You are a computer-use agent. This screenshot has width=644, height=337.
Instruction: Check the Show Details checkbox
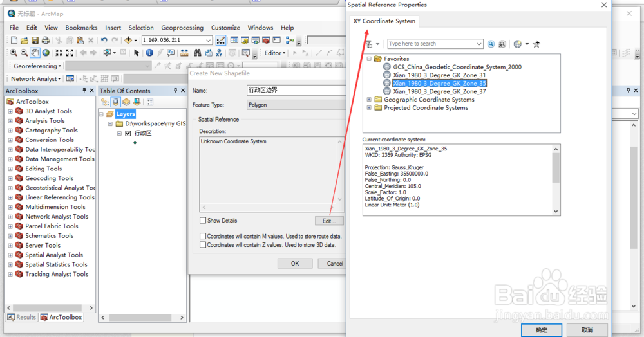click(203, 221)
